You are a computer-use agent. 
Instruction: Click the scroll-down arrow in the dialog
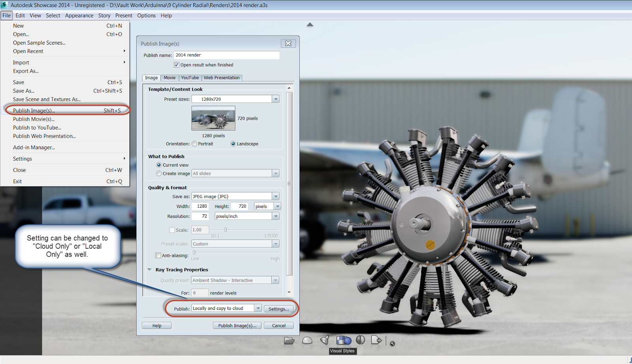(290, 292)
